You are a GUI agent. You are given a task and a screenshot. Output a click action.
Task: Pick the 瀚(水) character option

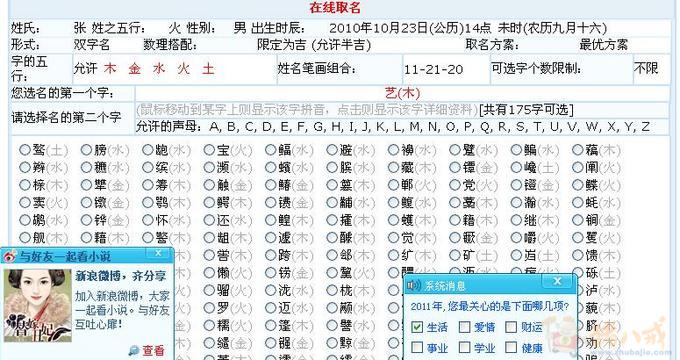click(x=517, y=203)
